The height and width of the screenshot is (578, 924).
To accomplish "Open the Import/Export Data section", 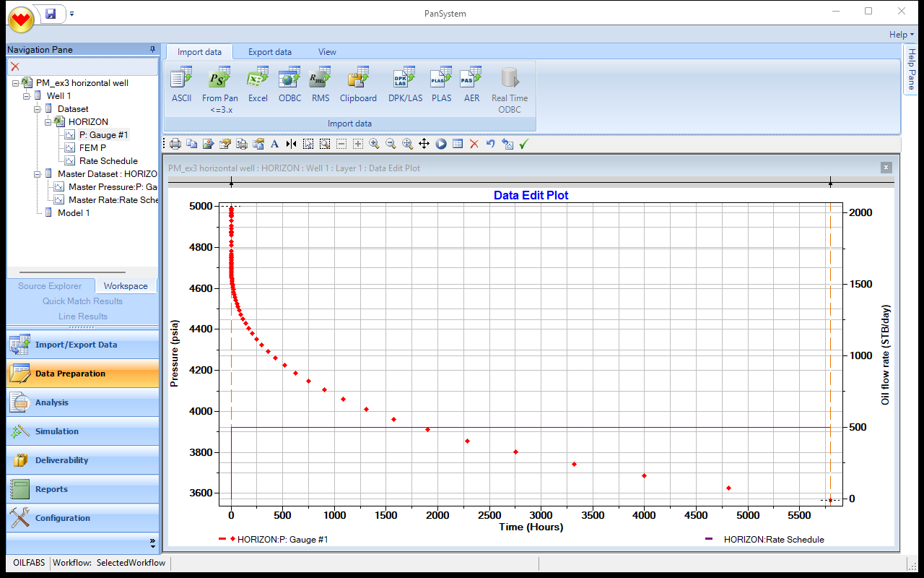I will (83, 345).
